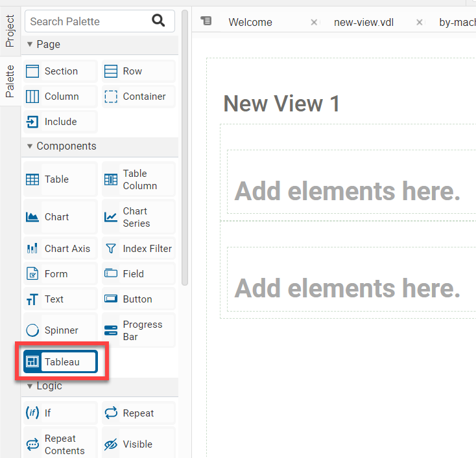Collapse the Page palette group
Image resolution: width=476 pixels, height=458 pixels.
30,45
